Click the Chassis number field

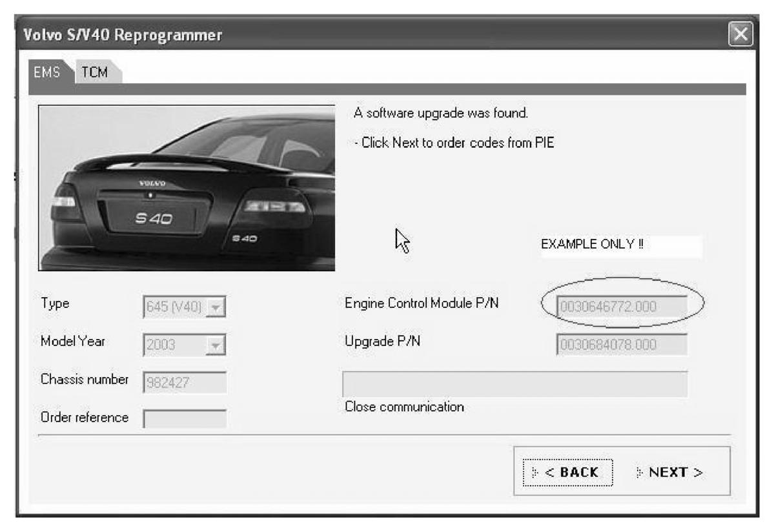185,382
